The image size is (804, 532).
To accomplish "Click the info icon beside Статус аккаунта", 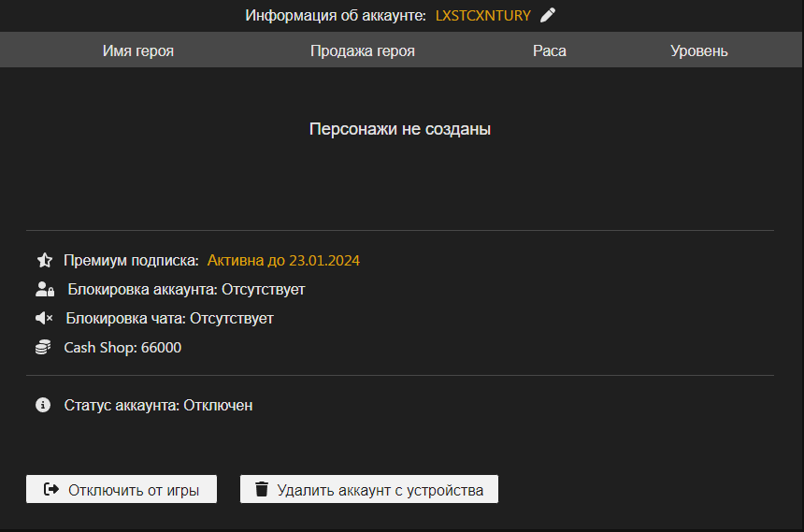I will tap(43, 405).
